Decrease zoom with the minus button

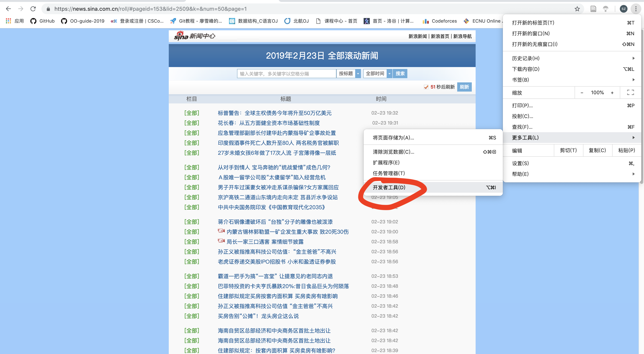[582, 93]
